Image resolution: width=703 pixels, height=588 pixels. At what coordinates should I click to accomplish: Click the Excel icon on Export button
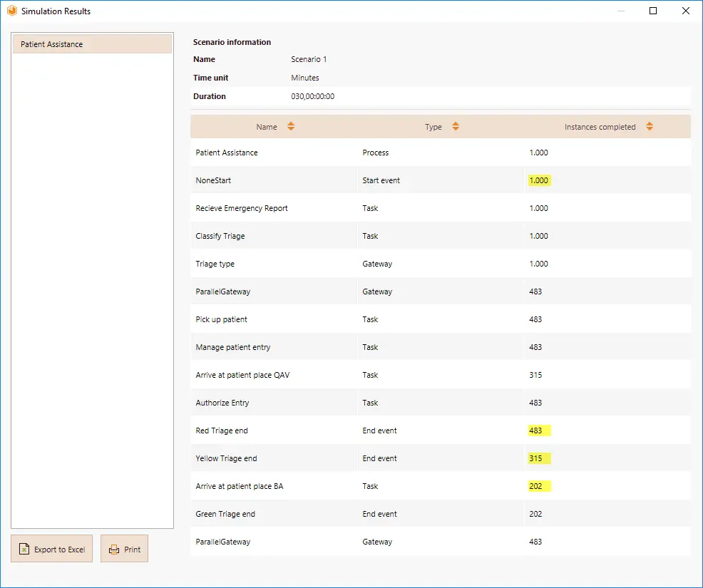24,549
